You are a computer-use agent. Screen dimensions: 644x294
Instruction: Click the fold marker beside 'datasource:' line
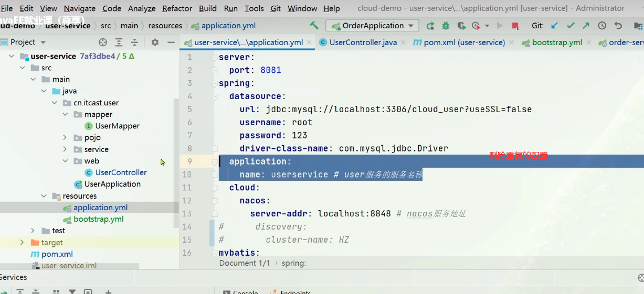tap(215, 96)
